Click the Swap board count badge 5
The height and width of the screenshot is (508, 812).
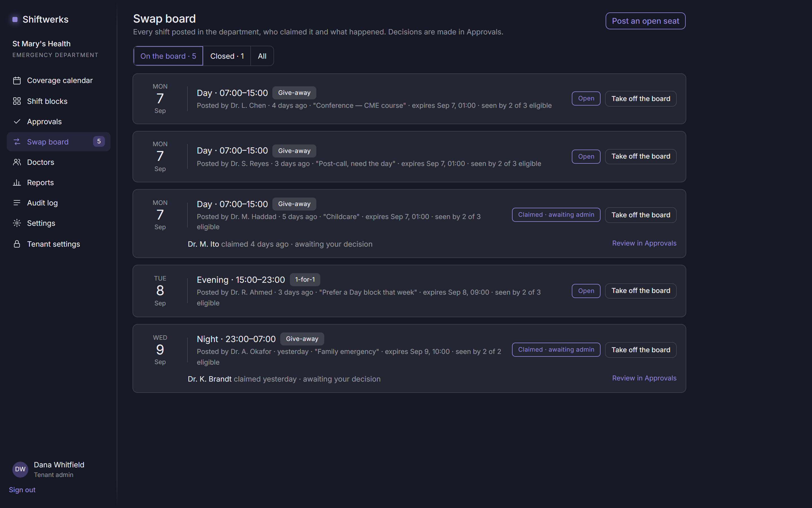[x=99, y=141]
